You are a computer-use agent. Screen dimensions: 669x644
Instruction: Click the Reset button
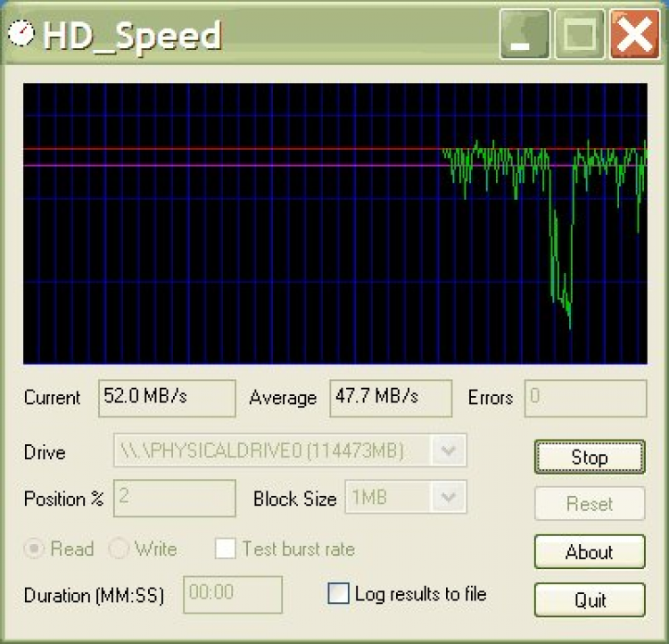click(x=590, y=504)
